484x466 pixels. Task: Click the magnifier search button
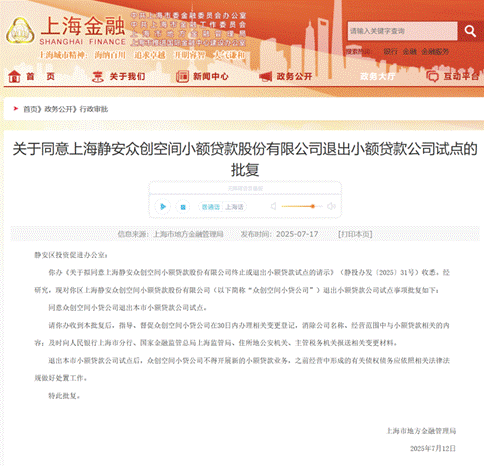(470, 31)
